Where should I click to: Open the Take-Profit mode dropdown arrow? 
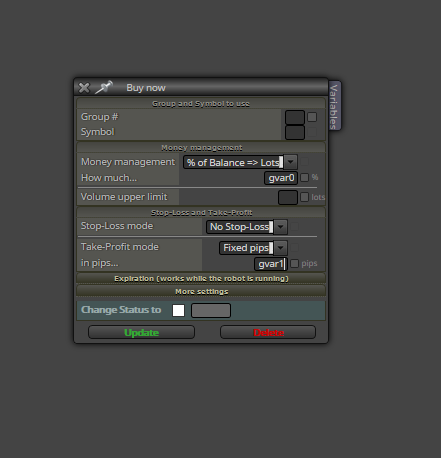tap(280, 248)
